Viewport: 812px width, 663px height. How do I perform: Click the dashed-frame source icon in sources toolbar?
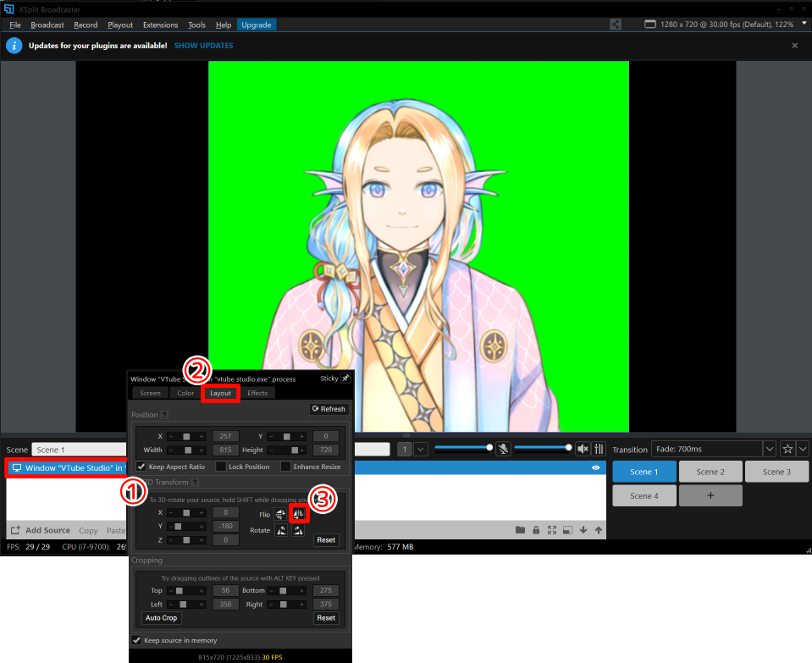click(x=568, y=530)
